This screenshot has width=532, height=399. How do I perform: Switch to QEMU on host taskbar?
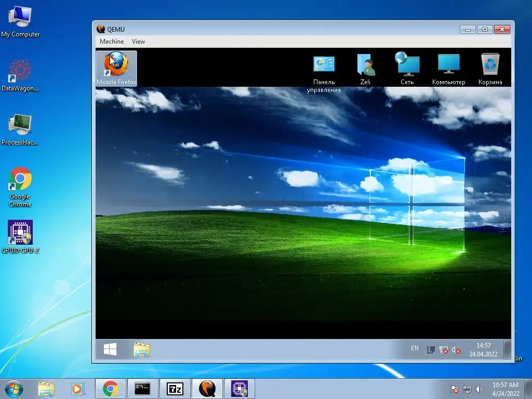click(x=207, y=389)
